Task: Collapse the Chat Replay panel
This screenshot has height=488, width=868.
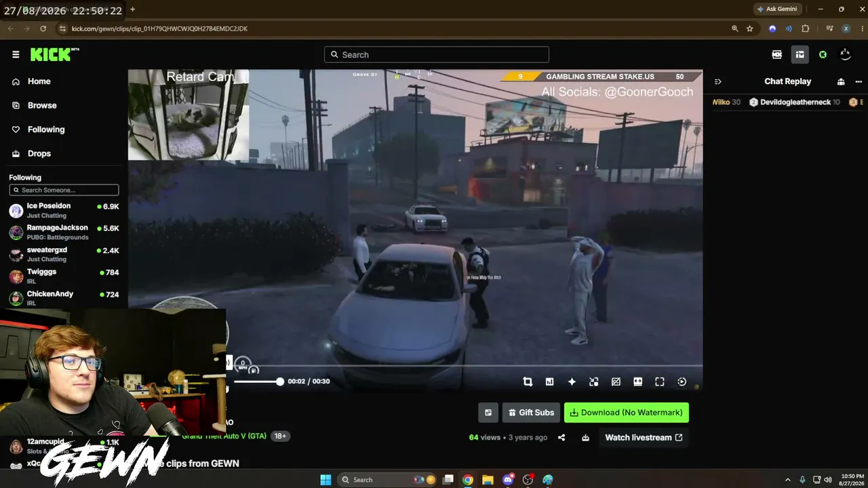Action: coord(717,82)
